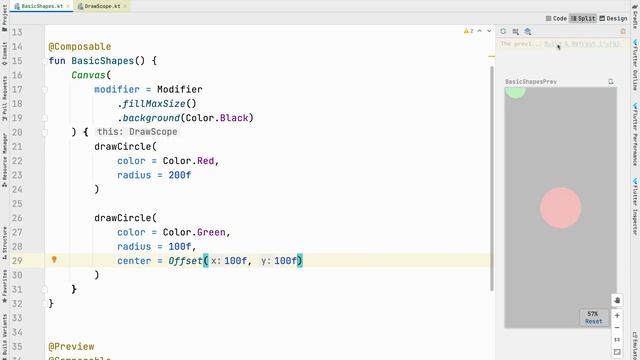
Task: Open the Project tool window
Action: coord(4,18)
